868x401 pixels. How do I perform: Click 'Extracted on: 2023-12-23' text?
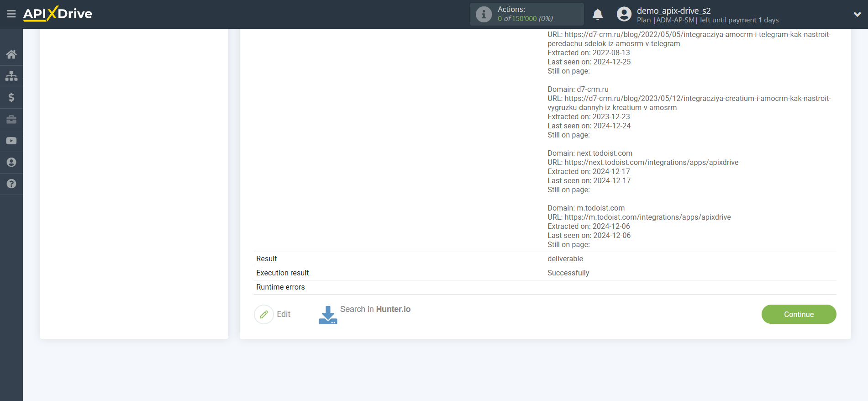tap(589, 116)
